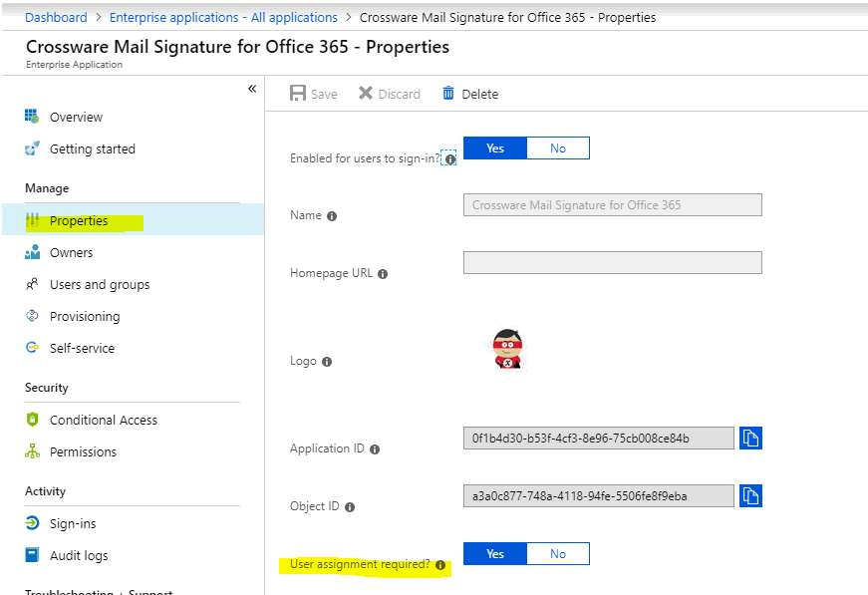This screenshot has height=595, width=868.
Task: Collapse the left navigation menu
Action: coord(252,89)
